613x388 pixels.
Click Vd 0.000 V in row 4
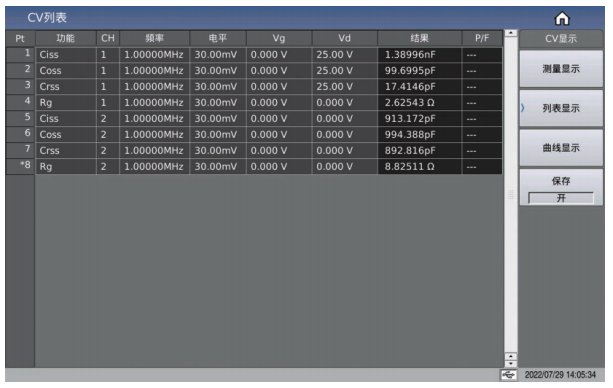pos(344,103)
